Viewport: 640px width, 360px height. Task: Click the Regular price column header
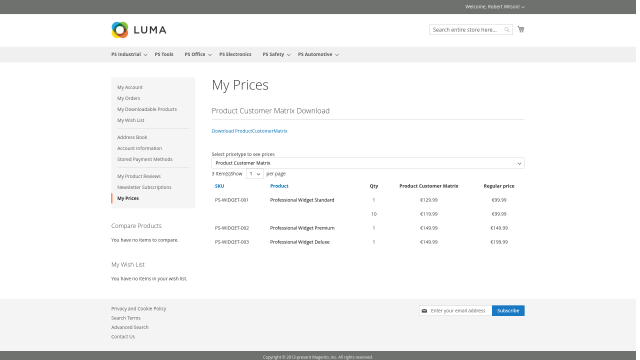pyautogui.click(x=499, y=186)
